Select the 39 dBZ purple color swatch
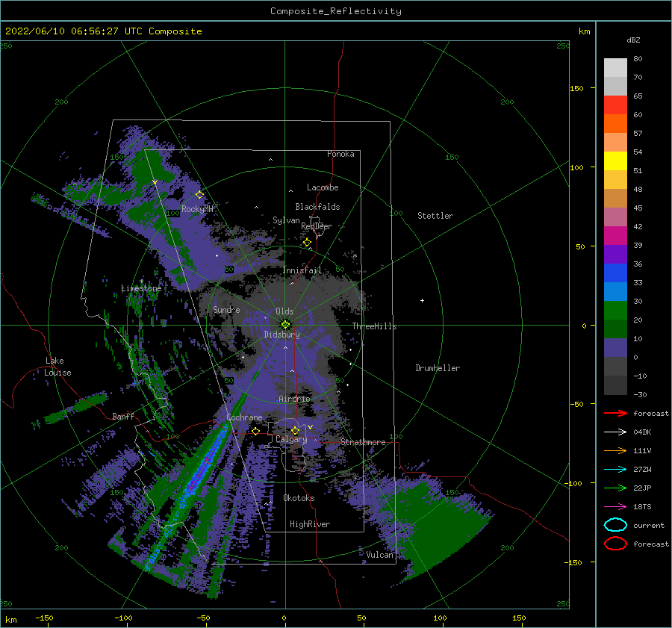672x628 pixels. click(615, 254)
